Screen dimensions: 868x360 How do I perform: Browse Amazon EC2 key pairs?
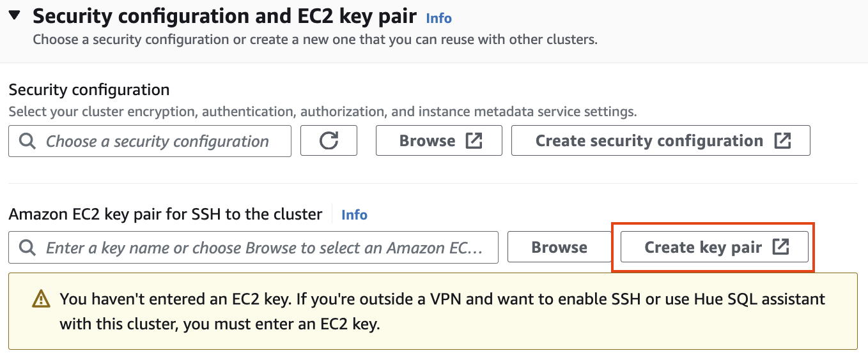559,248
